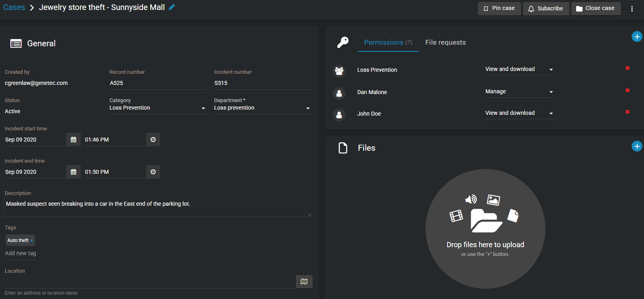Remove Dan Malone permission with red X
644x299 pixels.
(x=628, y=90)
